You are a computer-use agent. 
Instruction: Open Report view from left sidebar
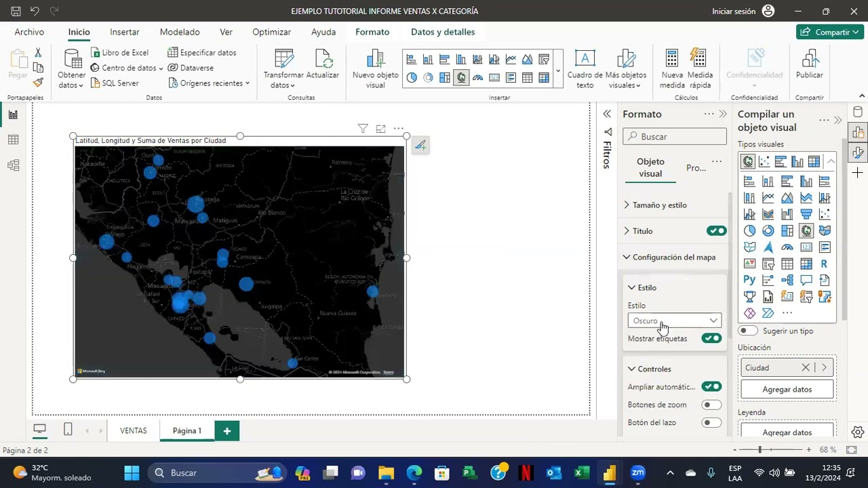tap(13, 115)
